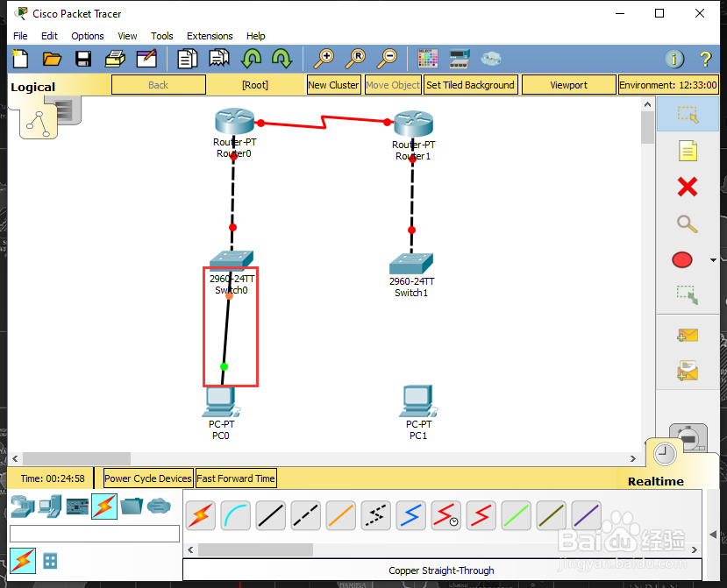Choose the Resize Shape tool
Image resolution: width=727 pixels, height=588 pixels.
pyautogui.click(x=688, y=294)
